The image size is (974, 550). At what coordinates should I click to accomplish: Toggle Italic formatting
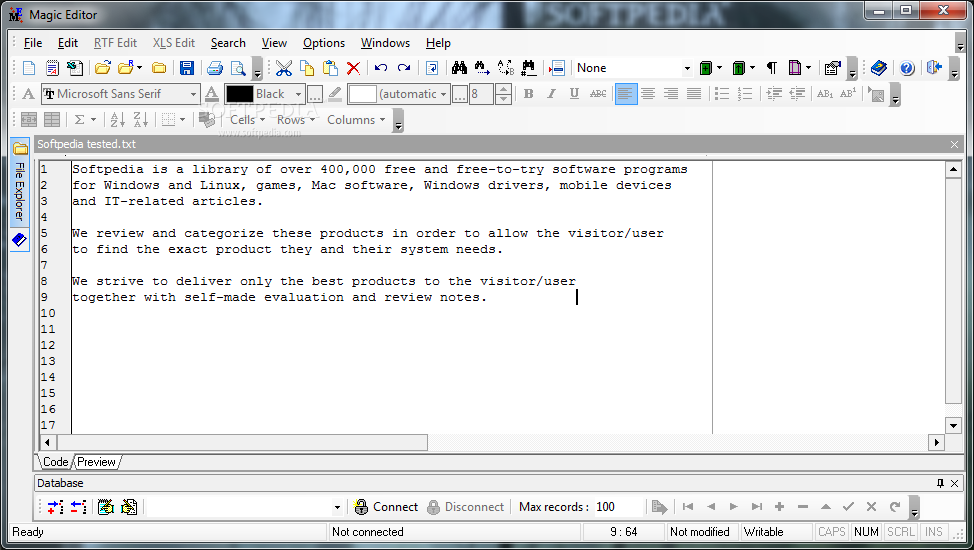pos(552,94)
